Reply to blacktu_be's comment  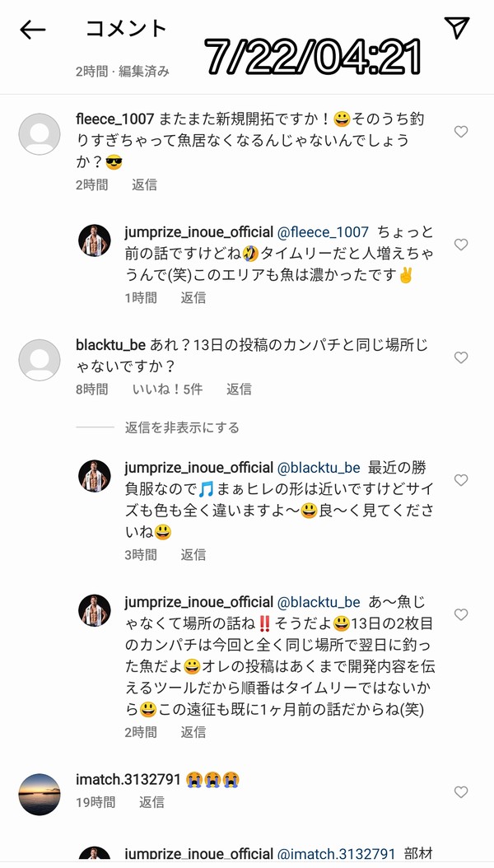pos(239,389)
